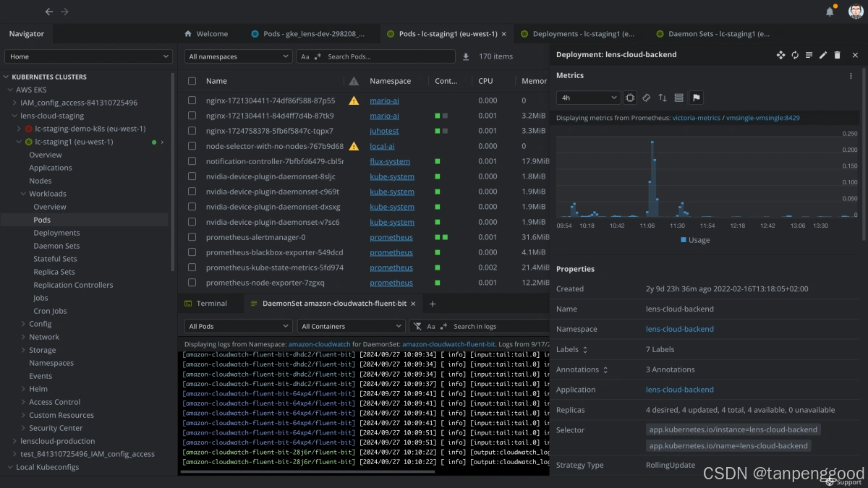The image size is (868, 488).
Task: Select the CPU metrics chip icon
Action: point(630,98)
